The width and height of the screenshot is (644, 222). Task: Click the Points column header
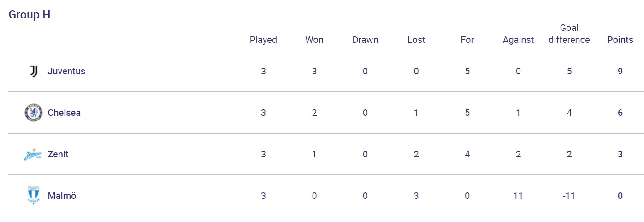click(x=620, y=40)
